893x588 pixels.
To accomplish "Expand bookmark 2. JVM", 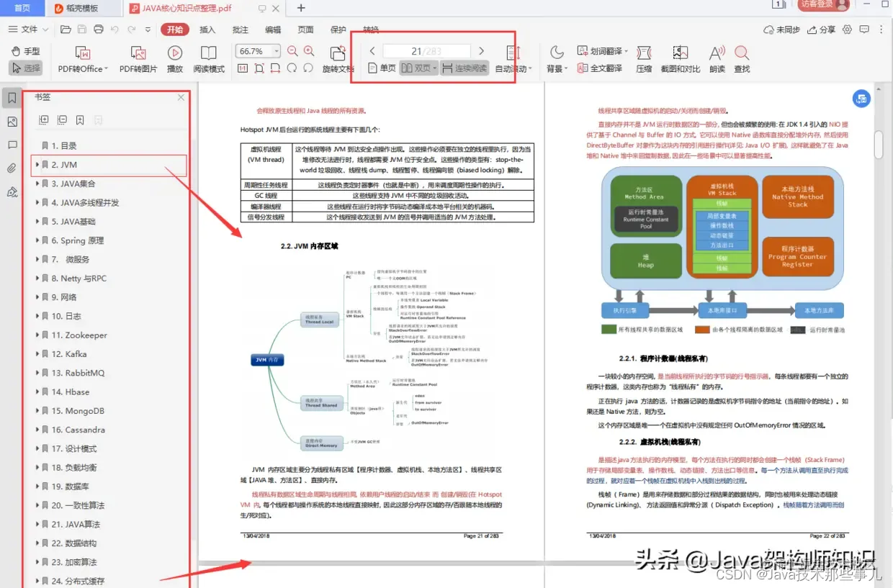I will tap(37, 165).
